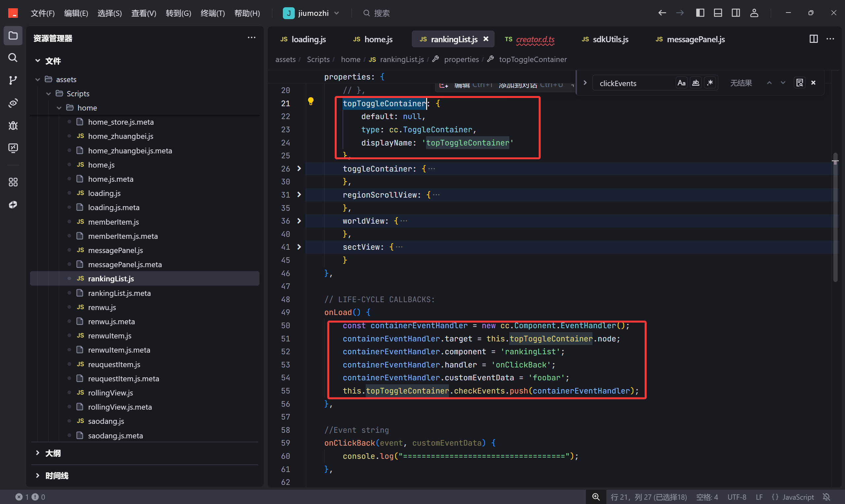Open the Extensions icon in activity bar
The height and width of the screenshot is (504, 845).
point(13,182)
